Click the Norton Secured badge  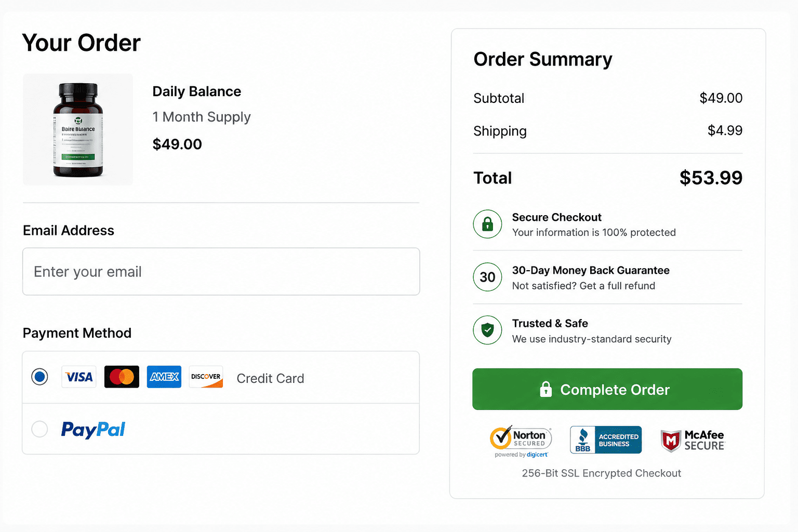(x=521, y=442)
